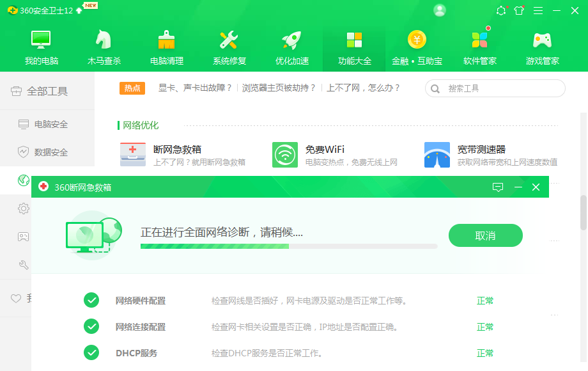The height and width of the screenshot is (371, 588).
Task: Open 木马查杀 trojan scan
Action: [104, 47]
